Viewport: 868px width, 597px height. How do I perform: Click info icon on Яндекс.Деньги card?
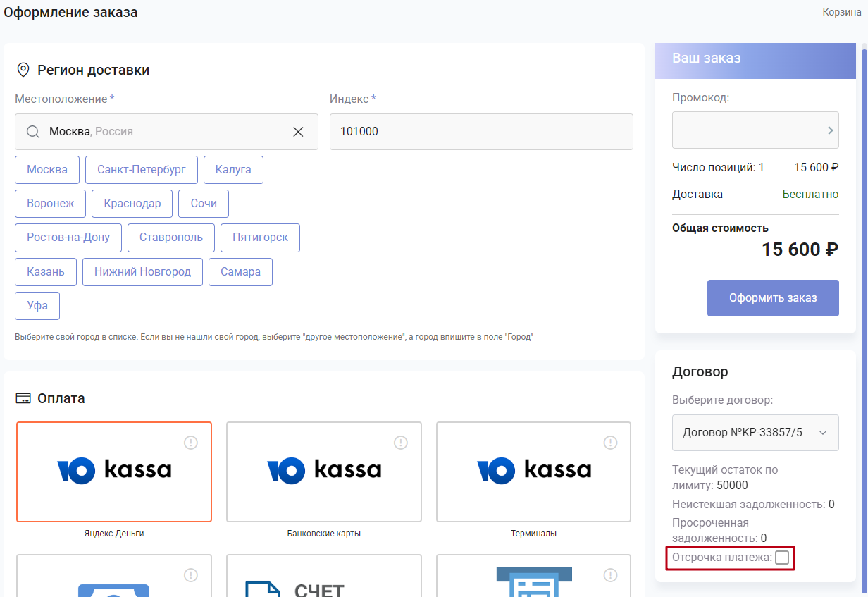[191, 443]
